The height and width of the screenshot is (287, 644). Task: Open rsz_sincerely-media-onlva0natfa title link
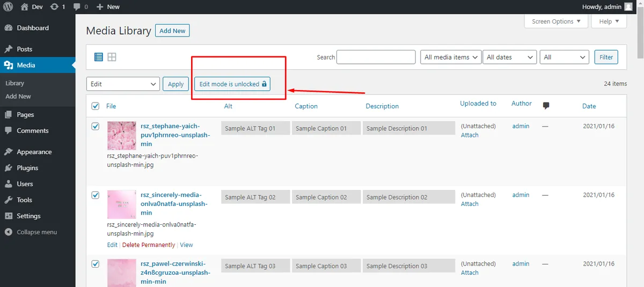click(174, 204)
